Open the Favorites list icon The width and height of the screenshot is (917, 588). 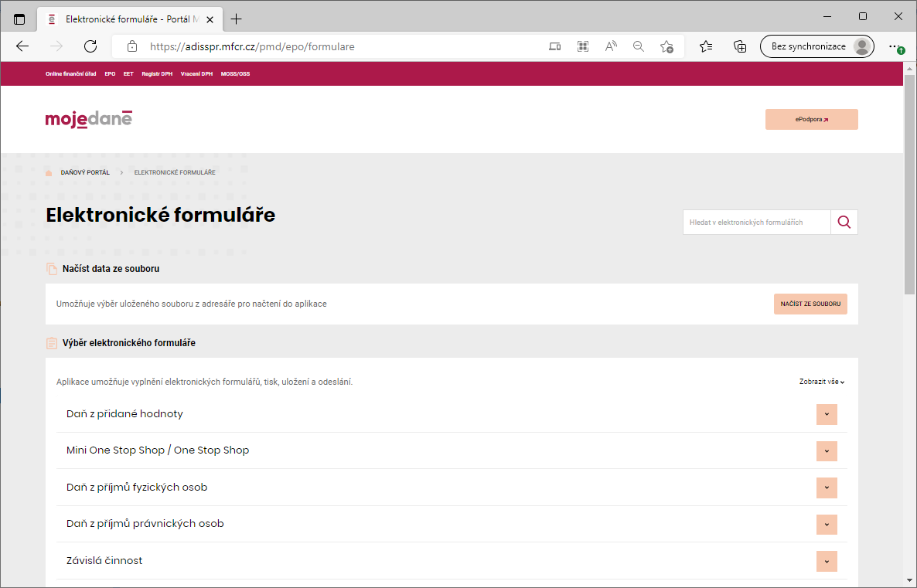[x=706, y=46]
